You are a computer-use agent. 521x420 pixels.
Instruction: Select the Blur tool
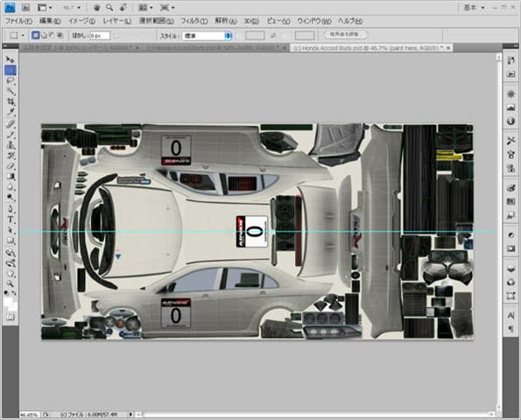tap(11, 187)
